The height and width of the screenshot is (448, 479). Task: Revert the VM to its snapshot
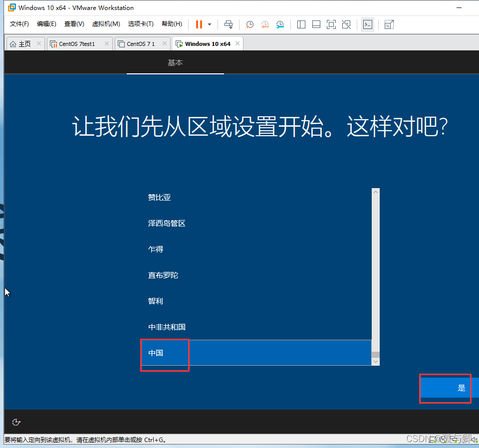[x=265, y=24]
